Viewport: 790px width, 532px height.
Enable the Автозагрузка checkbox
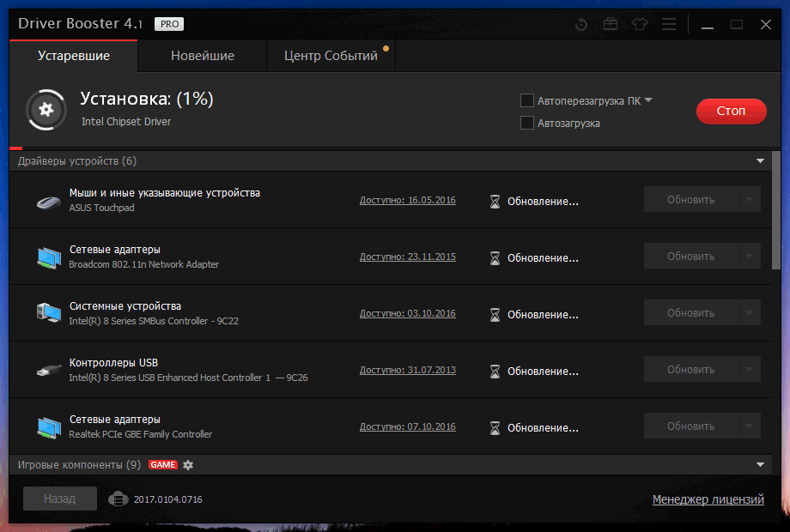[527, 123]
